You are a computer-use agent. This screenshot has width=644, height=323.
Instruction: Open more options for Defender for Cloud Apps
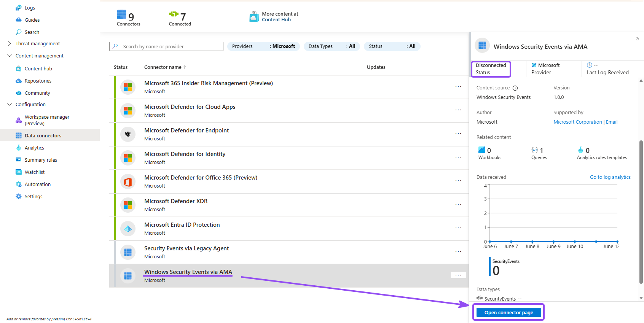458,110
